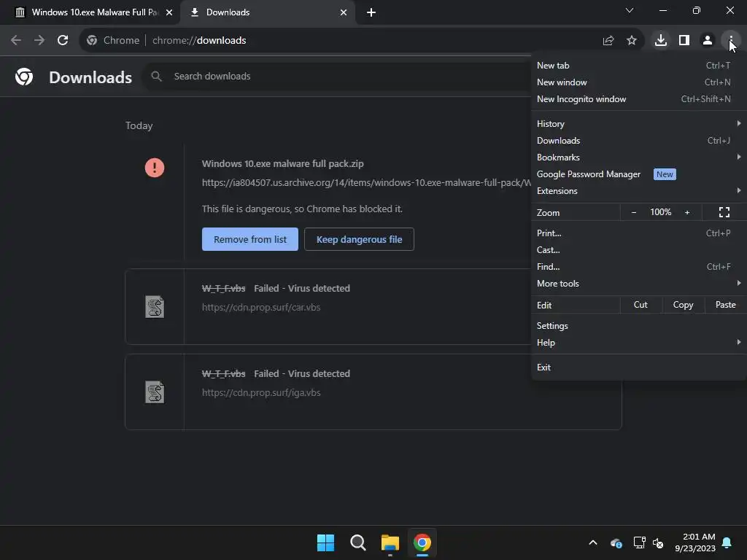The image size is (747, 560).
Task: Choose New Incognito window
Action: pyautogui.click(x=639, y=99)
